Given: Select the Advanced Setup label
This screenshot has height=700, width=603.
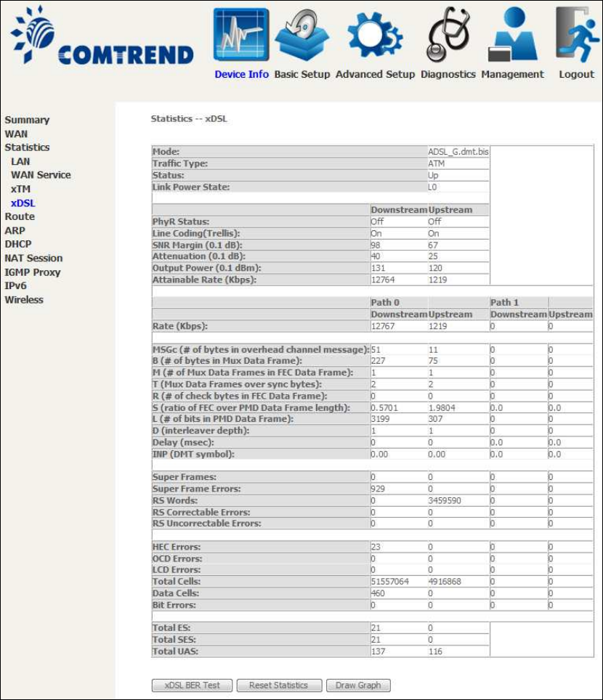Looking at the screenshot, I should (375, 74).
